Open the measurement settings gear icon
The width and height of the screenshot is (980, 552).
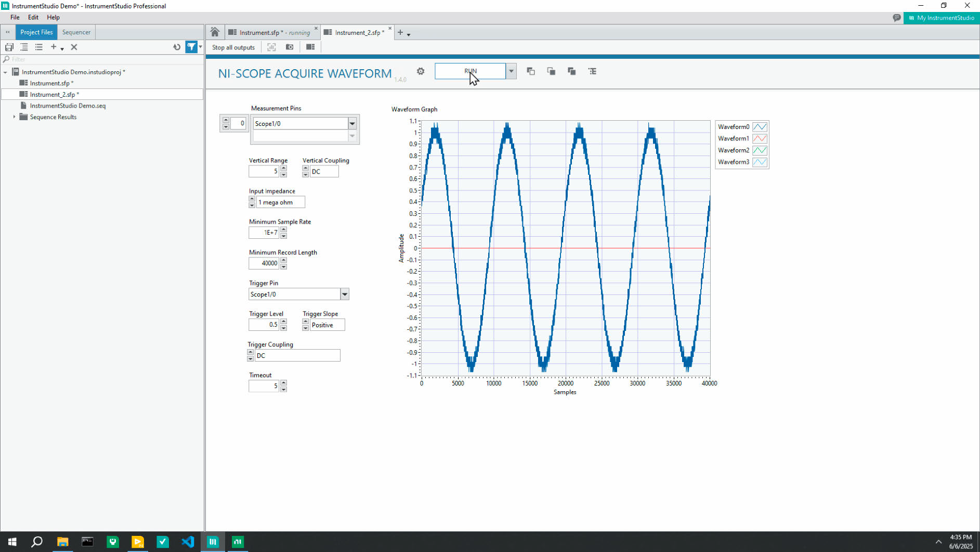421,71
